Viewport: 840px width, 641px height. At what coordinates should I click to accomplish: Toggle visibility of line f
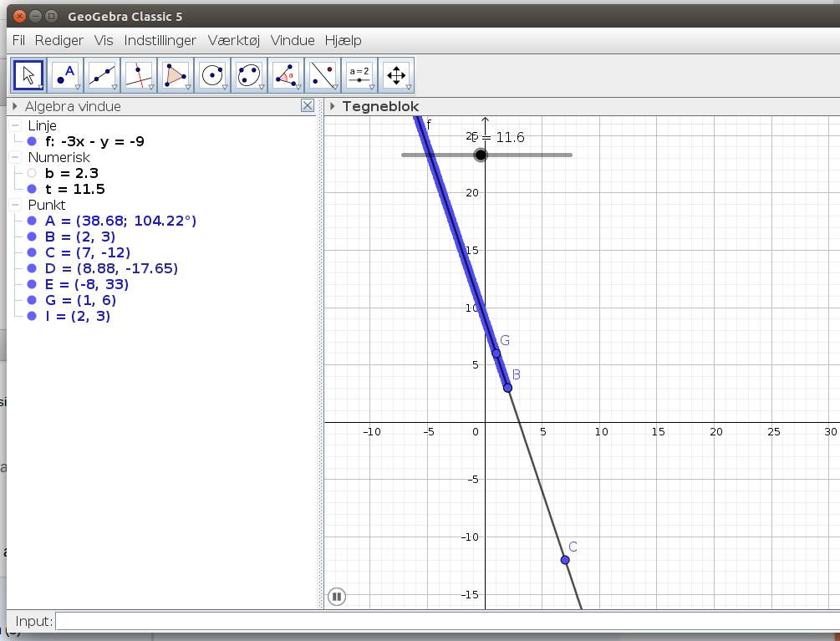click(x=32, y=141)
